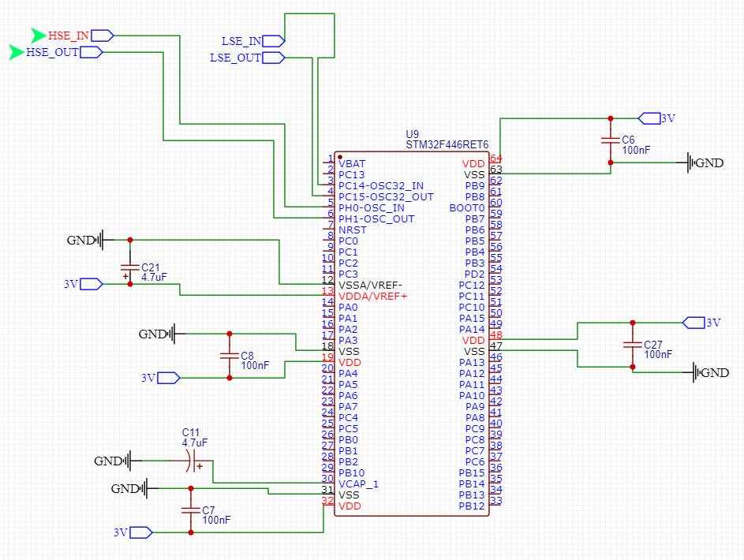The image size is (744, 560).
Task: Click the C8 100nF value label
Action: coord(255,366)
